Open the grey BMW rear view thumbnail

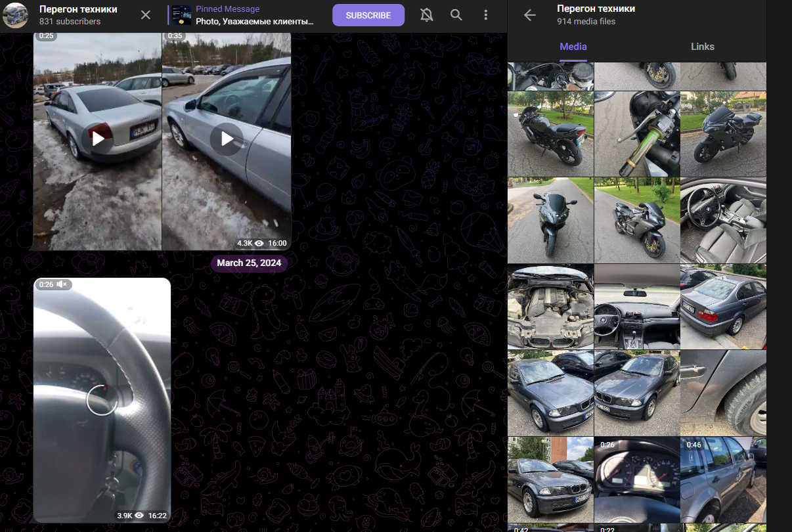[x=723, y=307]
